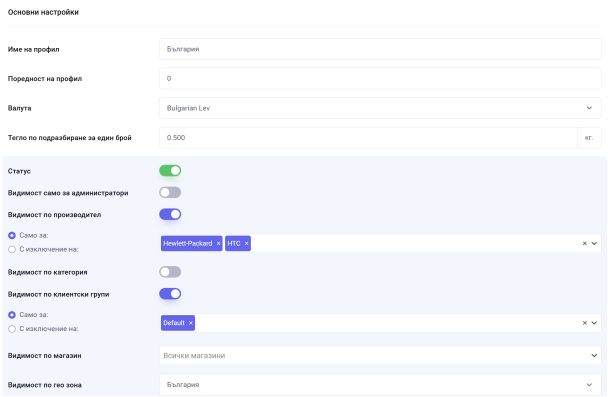
Task: Select С изключение на under клиентски групи
Action: pos(12,329)
